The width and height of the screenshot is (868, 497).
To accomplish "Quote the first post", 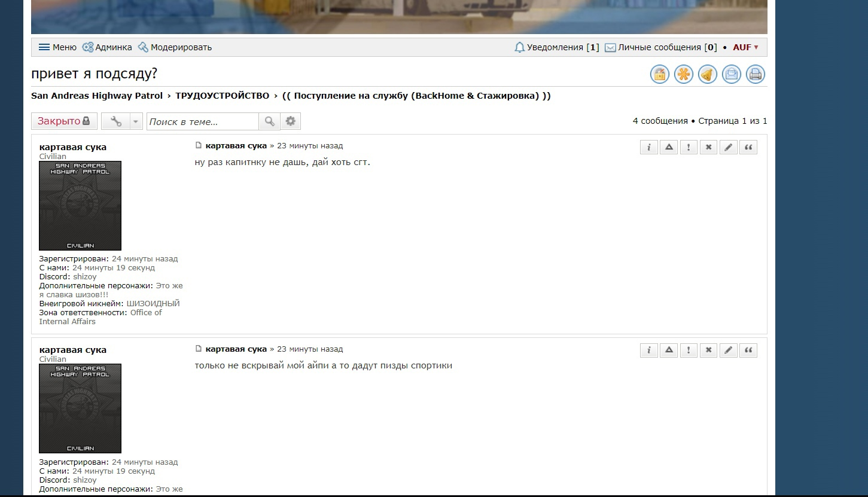I will (x=748, y=147).
